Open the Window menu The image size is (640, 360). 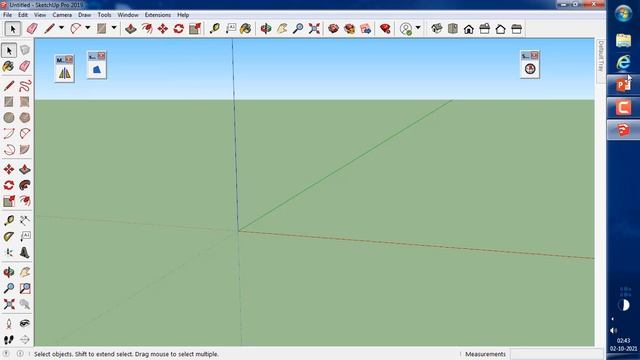pyautogui.click(x=128, y=15)
